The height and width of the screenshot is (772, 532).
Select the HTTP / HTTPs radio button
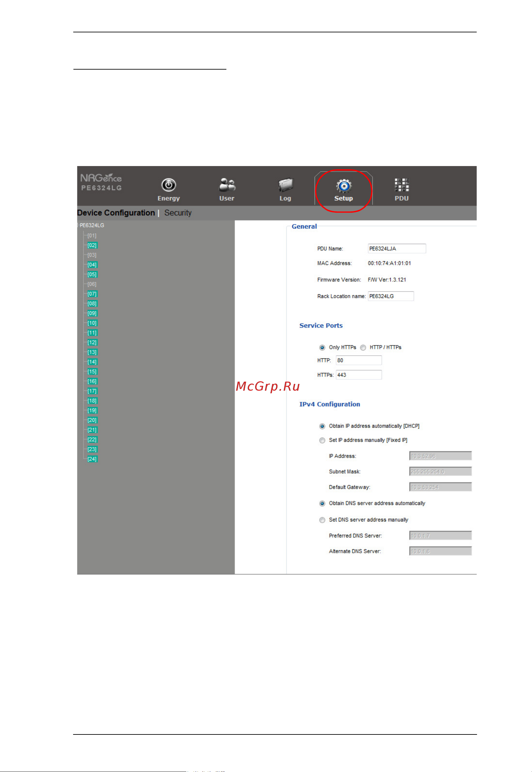363,348
